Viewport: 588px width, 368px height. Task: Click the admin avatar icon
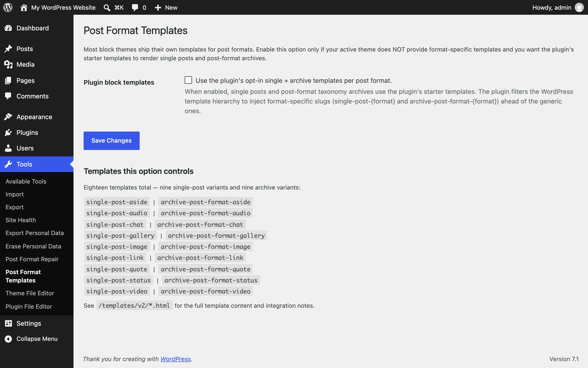579,8
